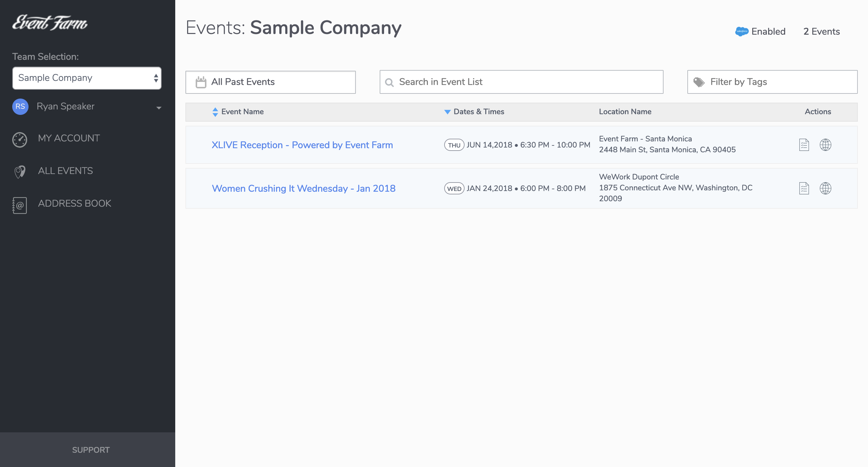Open ADDRESS BOOK in the sidebar
This screenshot has width=868, height=467.
75,204
